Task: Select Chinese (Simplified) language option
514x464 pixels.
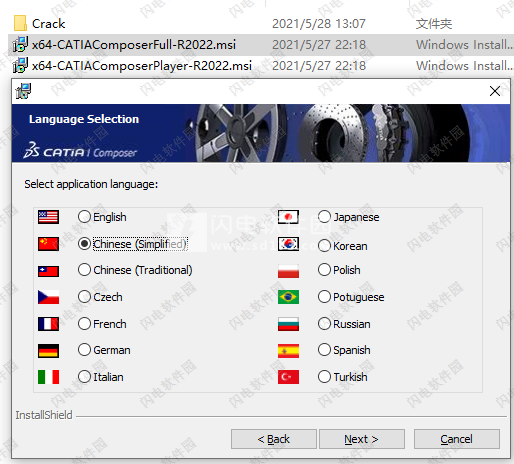Action: click(84, 244)
